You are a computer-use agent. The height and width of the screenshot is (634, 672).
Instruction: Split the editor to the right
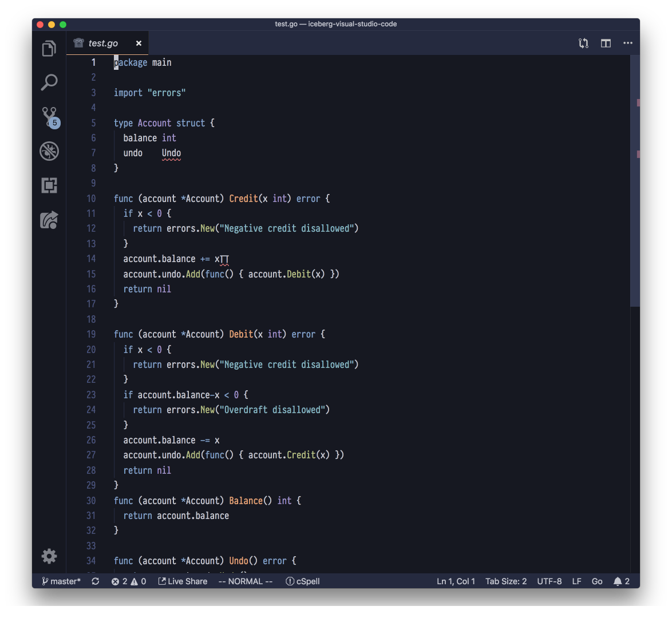tap(606, 43)
